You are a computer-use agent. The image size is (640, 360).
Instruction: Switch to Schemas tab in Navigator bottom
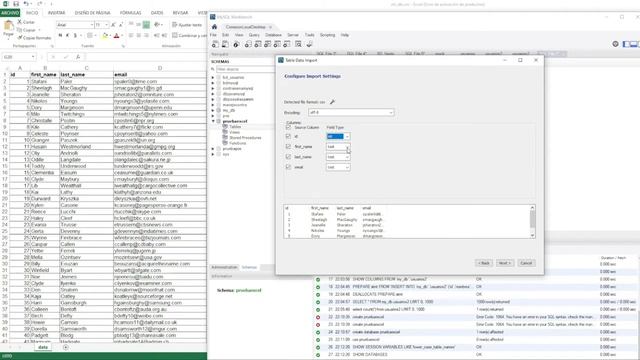tap(249, 267)
